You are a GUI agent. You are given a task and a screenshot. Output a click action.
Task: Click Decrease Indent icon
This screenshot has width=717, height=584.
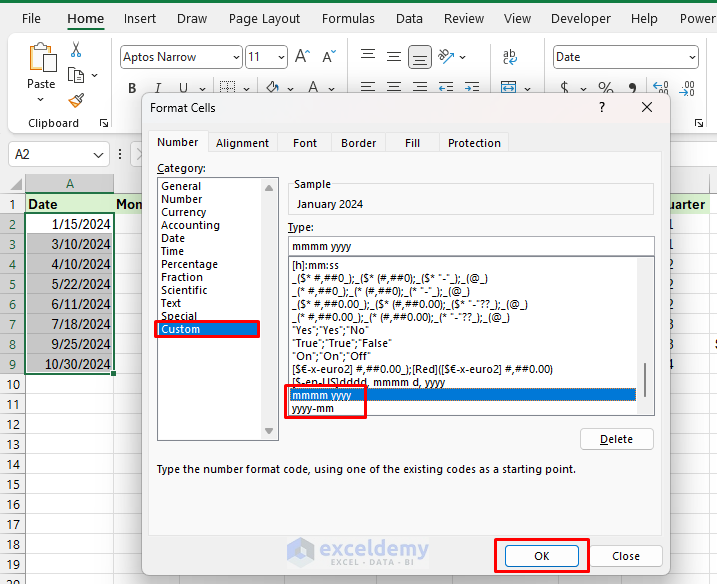tap(446, 87)
